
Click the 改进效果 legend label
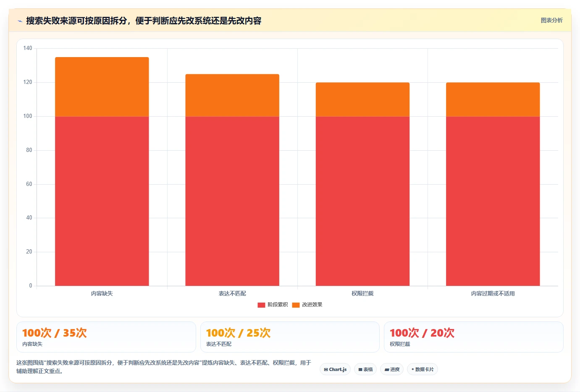[312, 305]
